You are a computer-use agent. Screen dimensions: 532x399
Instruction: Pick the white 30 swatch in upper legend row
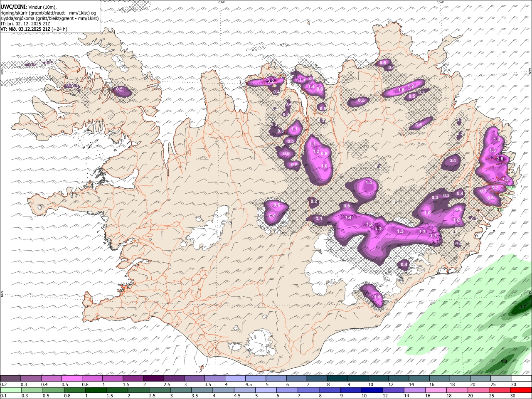click(521, 378)
